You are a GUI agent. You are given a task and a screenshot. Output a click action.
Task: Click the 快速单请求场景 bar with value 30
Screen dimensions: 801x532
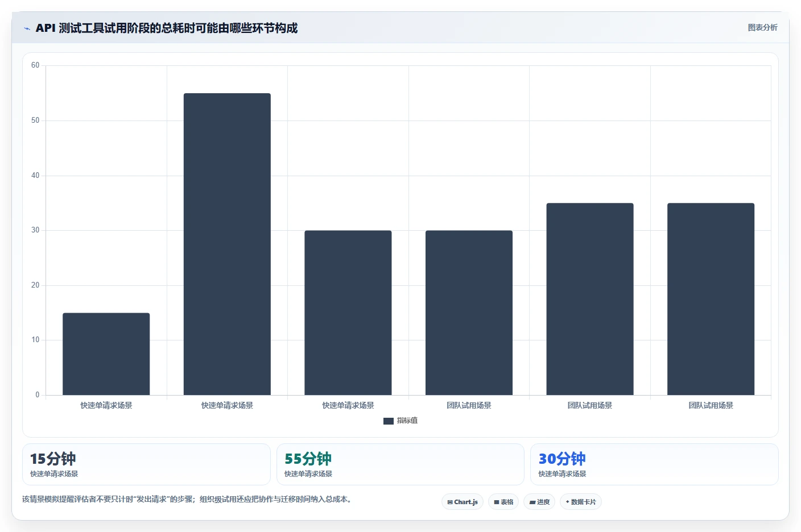coord(348,313)
